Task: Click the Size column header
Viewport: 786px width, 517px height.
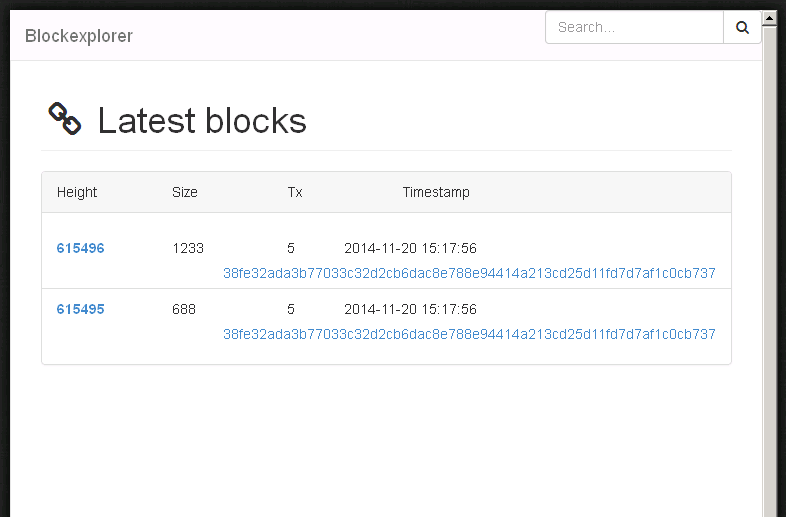Action: [x=184, y=192]
